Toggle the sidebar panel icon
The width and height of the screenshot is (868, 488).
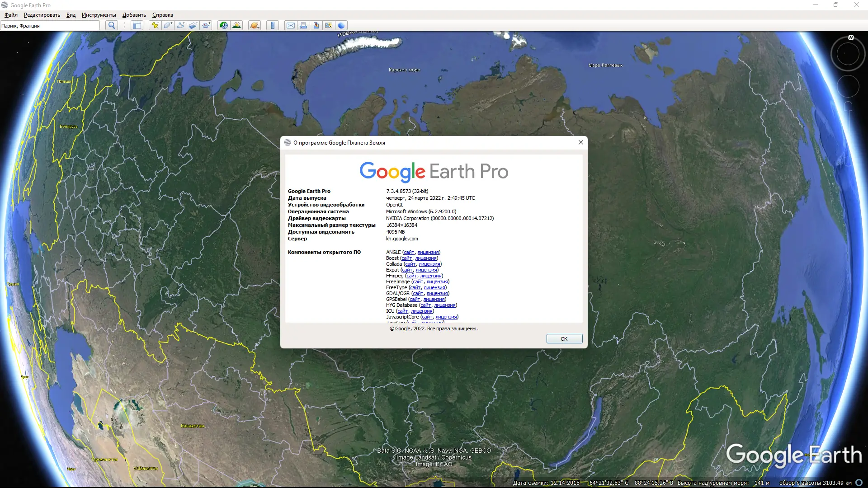tap(137, 26)
